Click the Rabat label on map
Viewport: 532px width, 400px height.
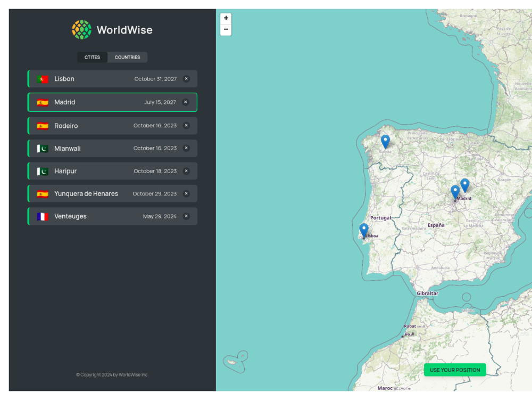[x=410, y=326]
